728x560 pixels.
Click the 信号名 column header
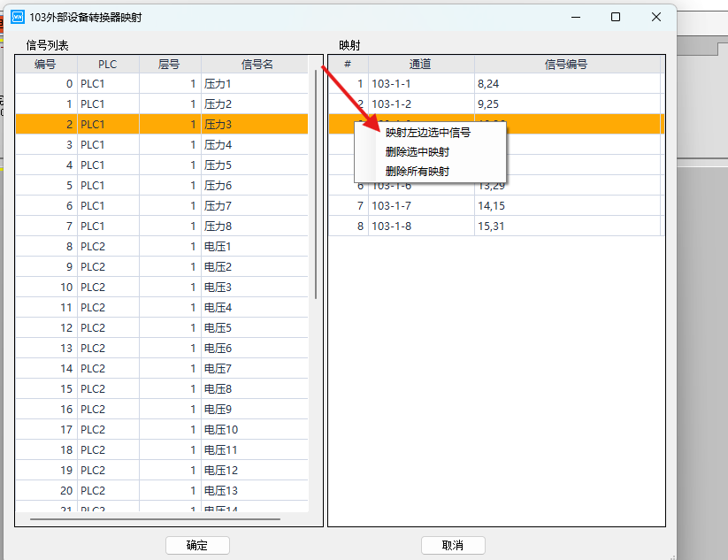257,64
